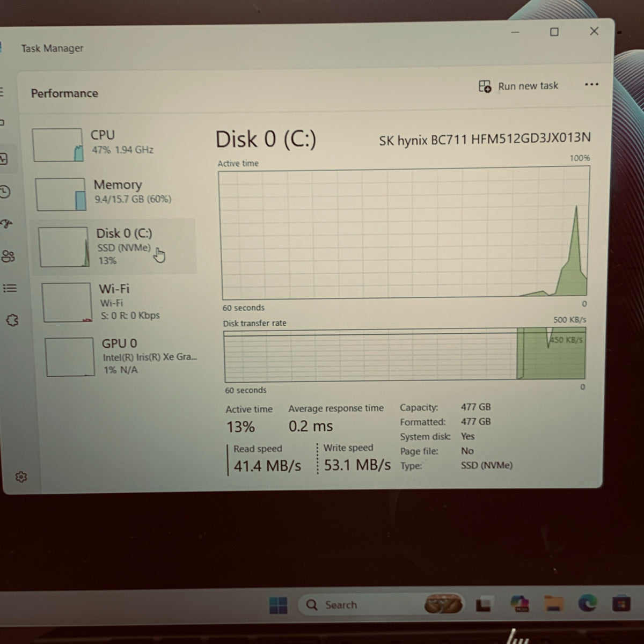Open the Details page icon
Viewport: 644px width, 644px height.
(10, 288)
